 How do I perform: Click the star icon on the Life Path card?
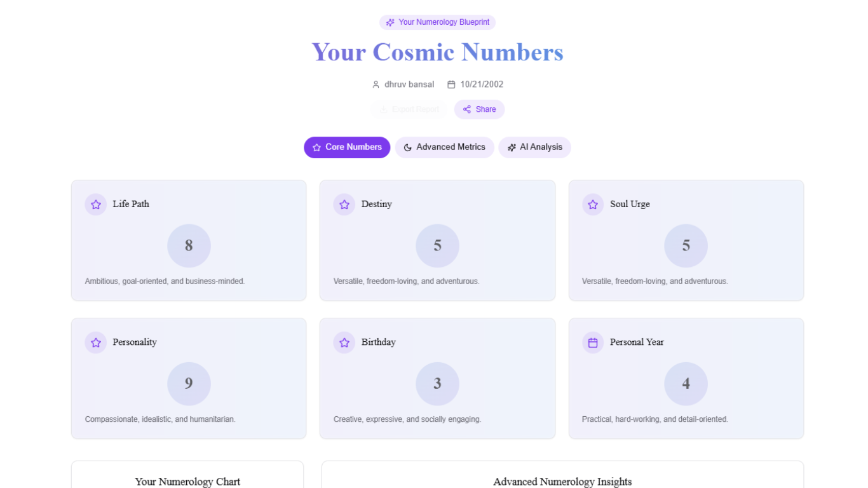[x=96, y=205]
